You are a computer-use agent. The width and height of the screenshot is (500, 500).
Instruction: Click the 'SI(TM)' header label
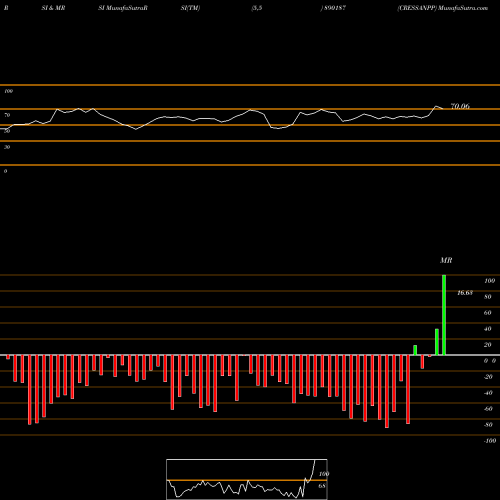(x=190, y=8)
